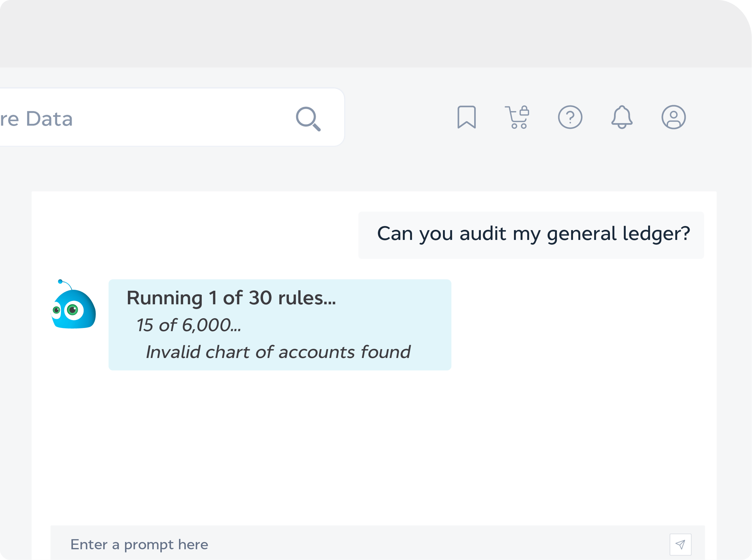The height and width of the screenshot is (560, 752).
Task: Click 'Invalid chart of accounts found' text
Action: point(278,352)
